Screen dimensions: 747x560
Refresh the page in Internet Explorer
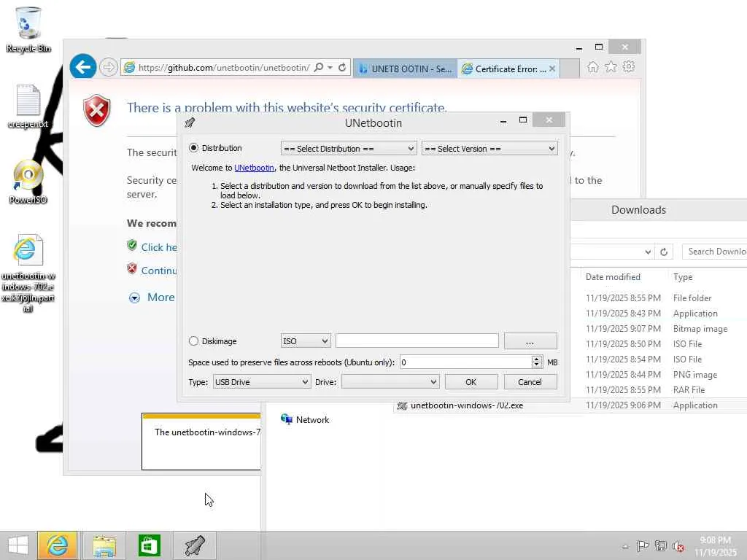(342, 68)
